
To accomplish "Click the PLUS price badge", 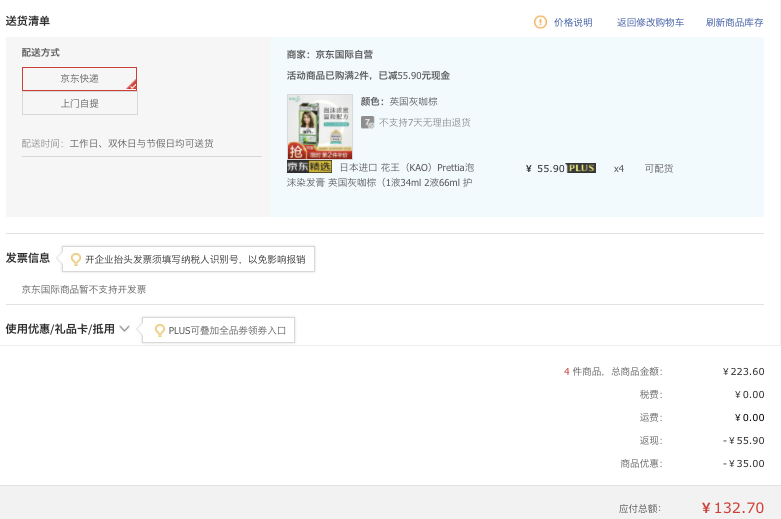I will click(581, 168).
